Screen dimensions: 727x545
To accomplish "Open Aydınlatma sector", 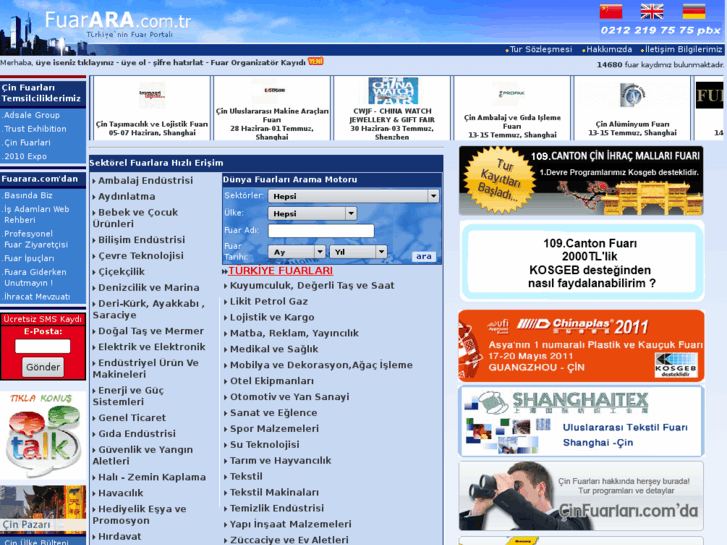I will point(127,196).
